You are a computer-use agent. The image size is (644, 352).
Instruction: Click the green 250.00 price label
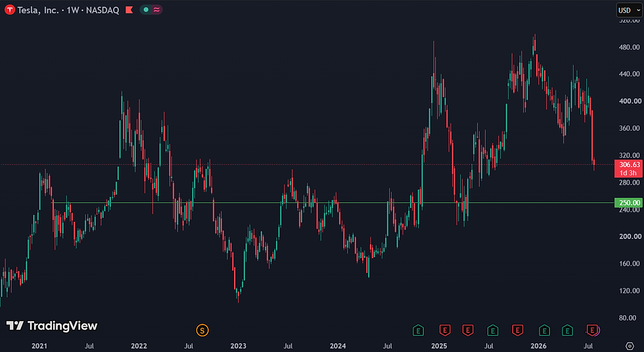pos(628,203)
